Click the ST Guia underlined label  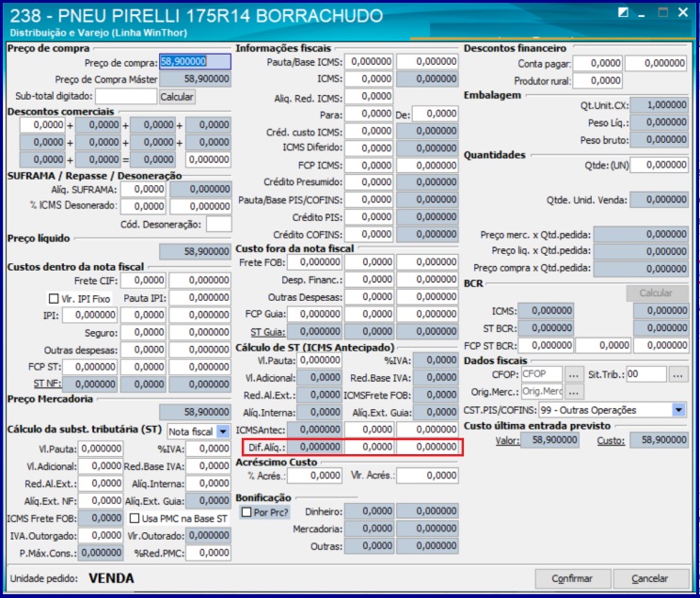pos(267,332)
